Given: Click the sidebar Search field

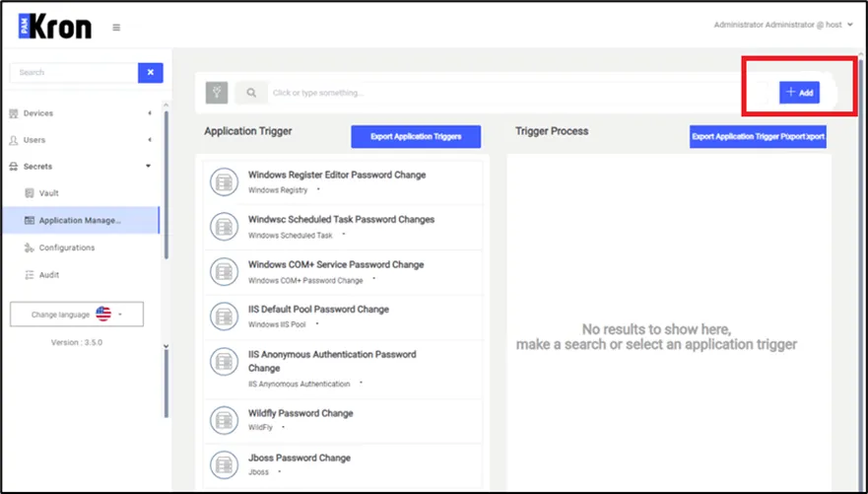Looking at the screenshot, I should [x=74, y=73].
